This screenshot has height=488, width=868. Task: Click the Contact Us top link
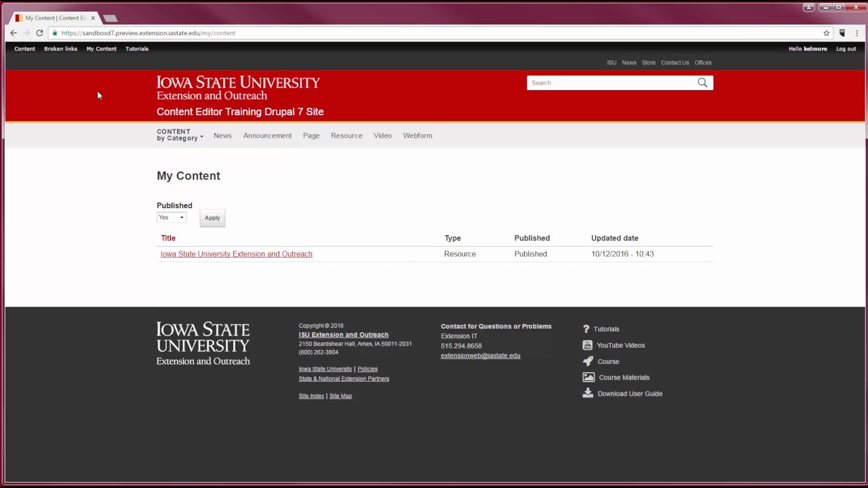tap(675, 62)
